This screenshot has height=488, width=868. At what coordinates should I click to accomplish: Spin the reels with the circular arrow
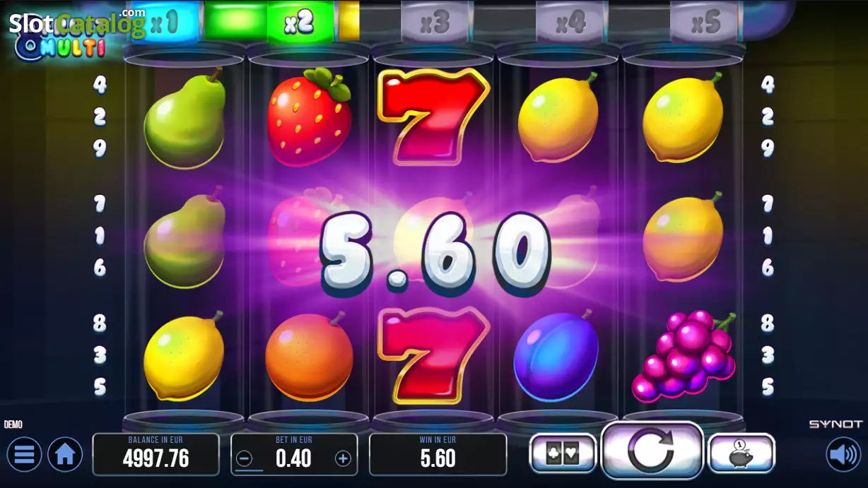(x=651, y=452)
